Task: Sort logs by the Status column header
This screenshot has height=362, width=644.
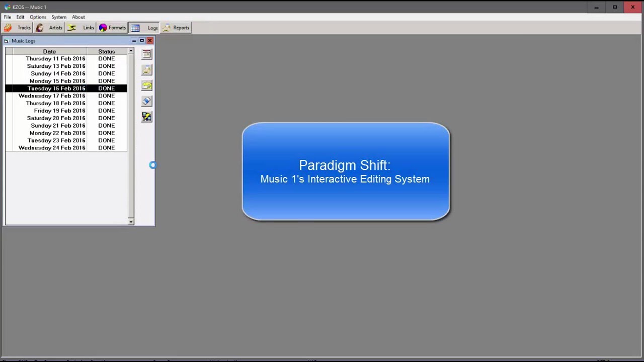Action: point(107,51)
